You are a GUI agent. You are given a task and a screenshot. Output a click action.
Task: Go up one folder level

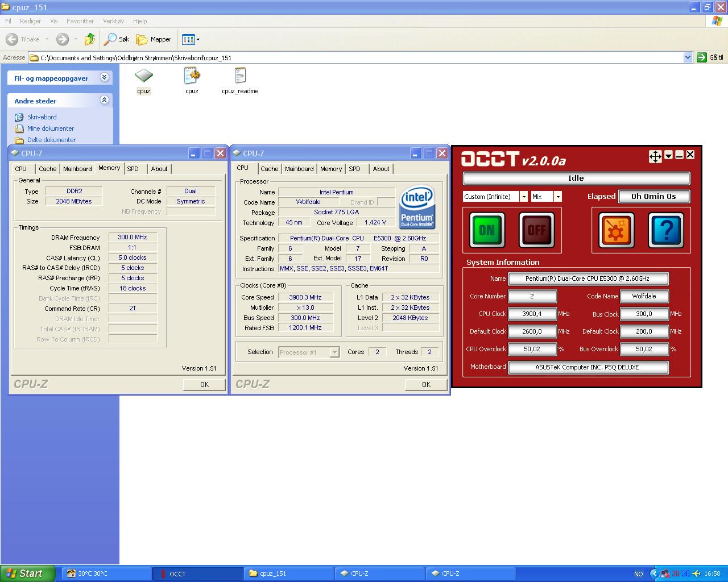tap(89, 39)
